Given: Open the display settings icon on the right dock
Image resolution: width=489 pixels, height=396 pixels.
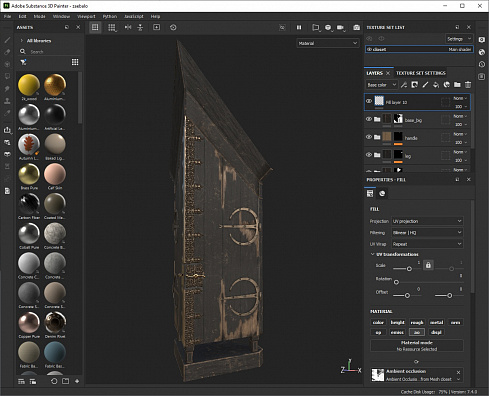Looking at the screenshot, I should (x=482, y=40).
